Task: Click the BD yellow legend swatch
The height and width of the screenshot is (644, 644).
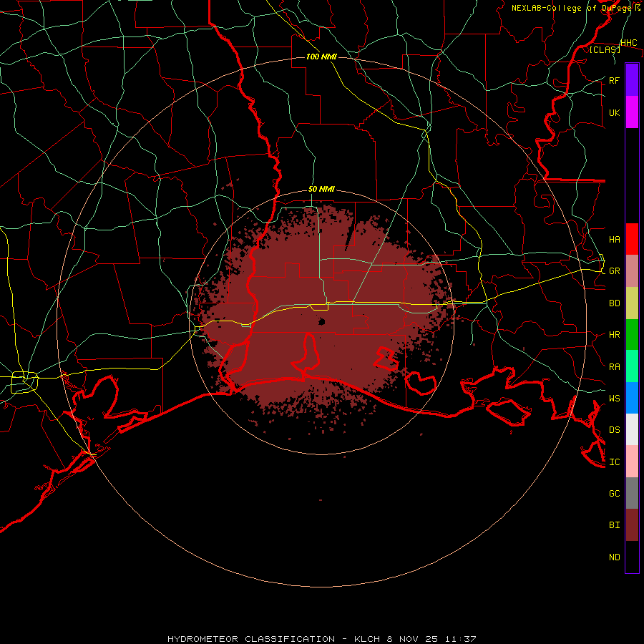Action: click(632, 303)
